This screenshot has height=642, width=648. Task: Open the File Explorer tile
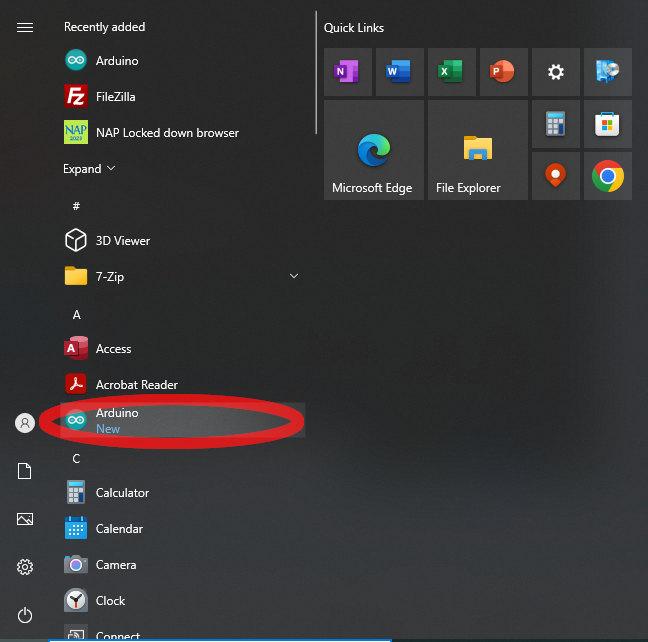pyautogui.click(x=478, y=150)
